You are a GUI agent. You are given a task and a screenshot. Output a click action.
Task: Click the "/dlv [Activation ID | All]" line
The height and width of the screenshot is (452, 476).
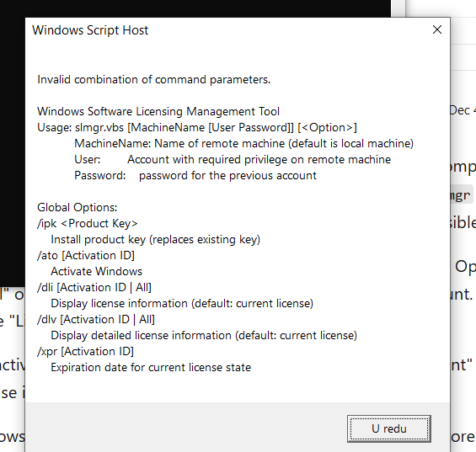[x=96, y=320]
